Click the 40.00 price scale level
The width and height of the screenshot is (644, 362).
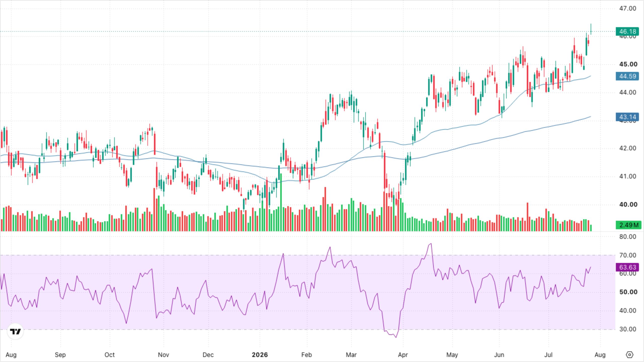pos(628,204)
